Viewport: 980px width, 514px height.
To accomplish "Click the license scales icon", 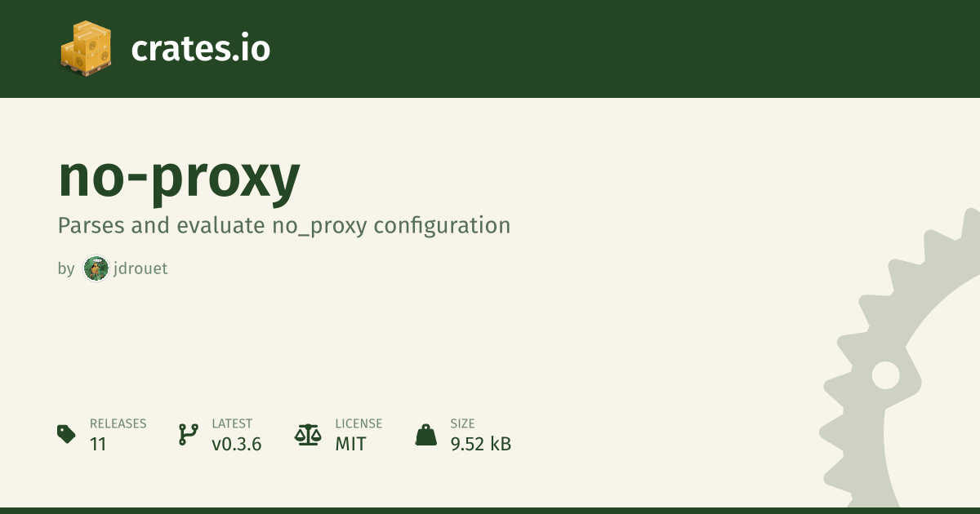I will [x=307, y=434].
